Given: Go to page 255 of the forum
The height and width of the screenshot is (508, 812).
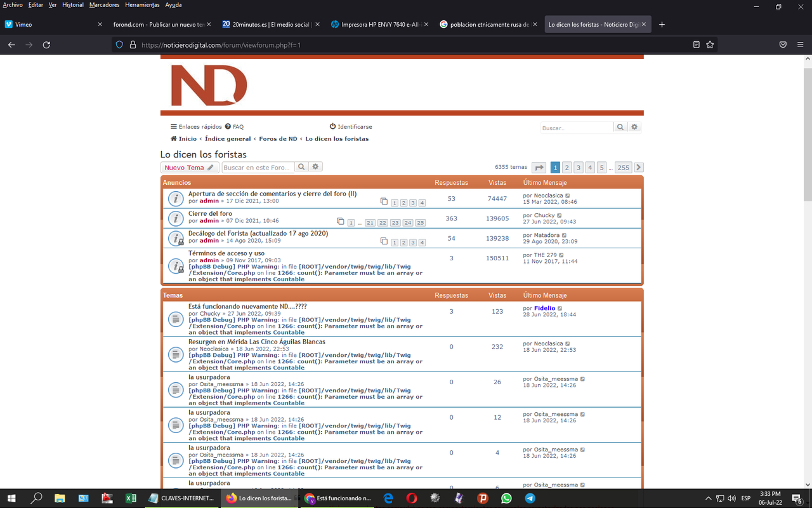Looking at the screenshot, I should (x=624, y=168).
